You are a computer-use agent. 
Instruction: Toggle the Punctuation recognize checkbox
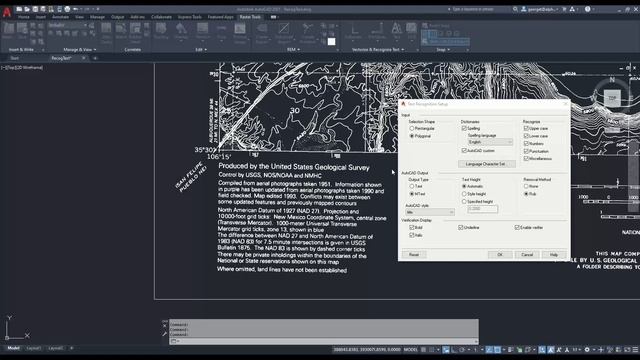[x=526, y=151]
